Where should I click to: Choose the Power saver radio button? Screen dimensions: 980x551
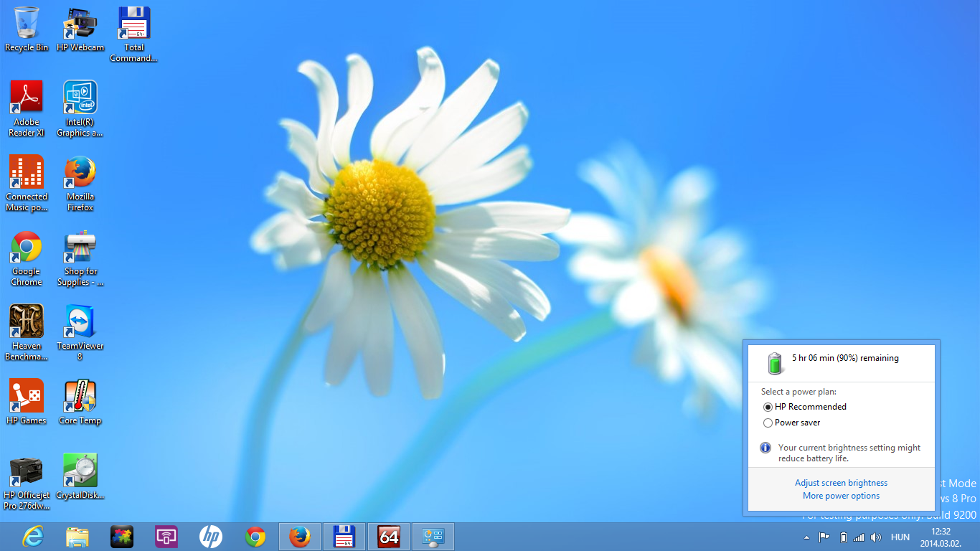pyautogui.click(x=768, y=423)
